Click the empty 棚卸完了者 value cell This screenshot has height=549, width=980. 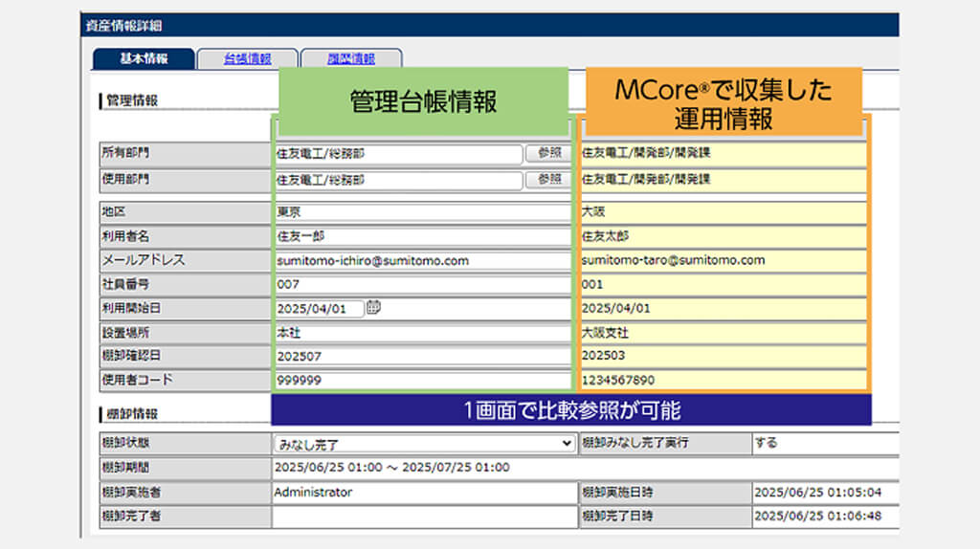click(424, 516)
